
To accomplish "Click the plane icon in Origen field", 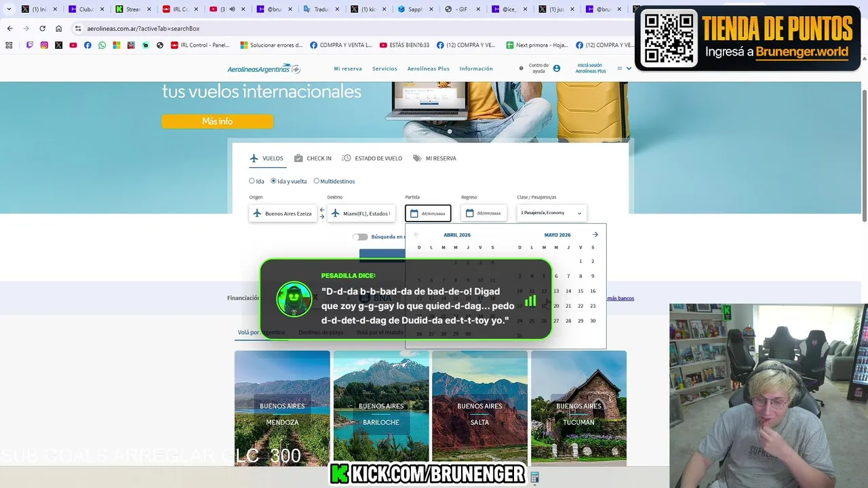I will tap(257, 213).
